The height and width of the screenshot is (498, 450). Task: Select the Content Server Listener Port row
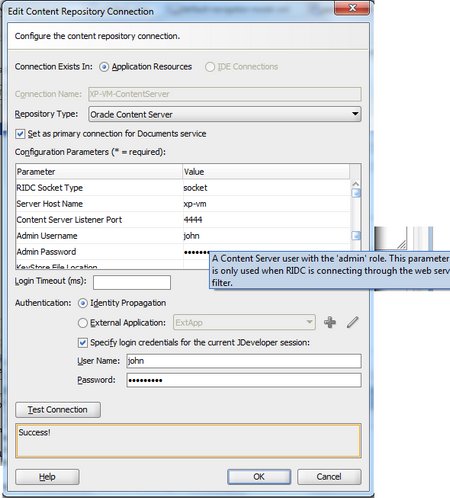pyautogui.click(x=183, y=220)
